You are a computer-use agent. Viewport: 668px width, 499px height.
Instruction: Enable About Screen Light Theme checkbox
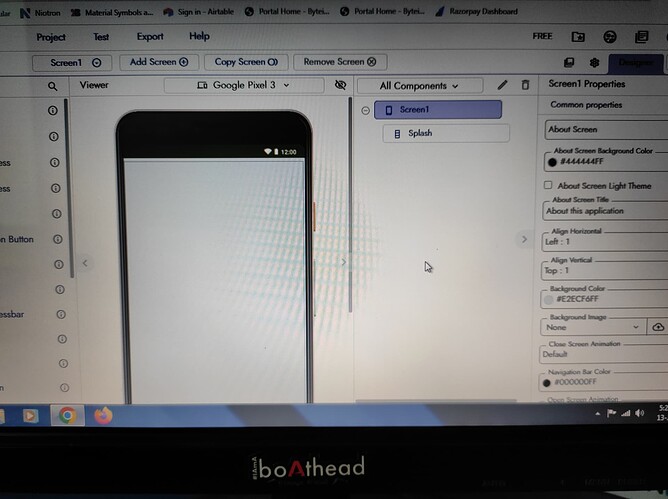tap(548, 185)
